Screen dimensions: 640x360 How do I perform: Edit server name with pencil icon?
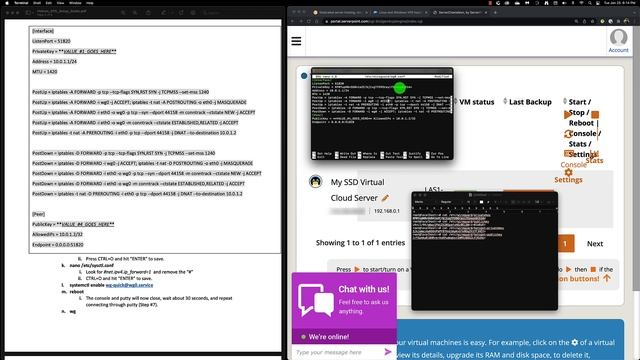coord(385,198)
